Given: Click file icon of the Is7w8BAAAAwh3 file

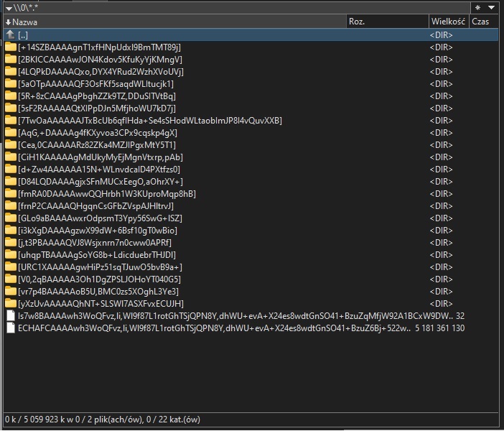Looking at the screenshot, I should pos(10,316).
